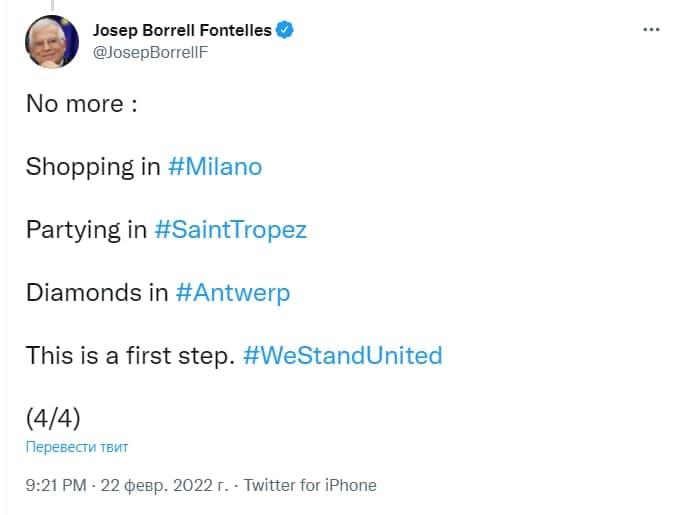Visit the #WeStandUnited hashtag
The image size is (679, 515).
tap(342, 355)
